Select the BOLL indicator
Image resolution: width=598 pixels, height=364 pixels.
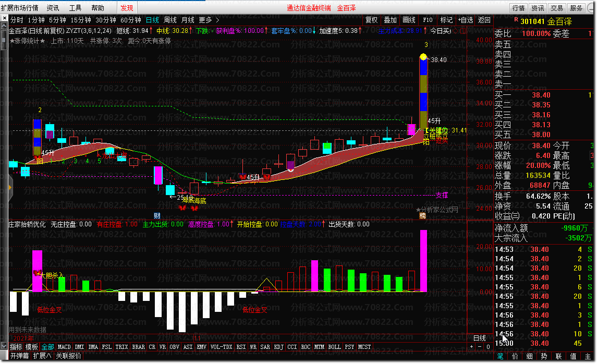click(335, 347)
